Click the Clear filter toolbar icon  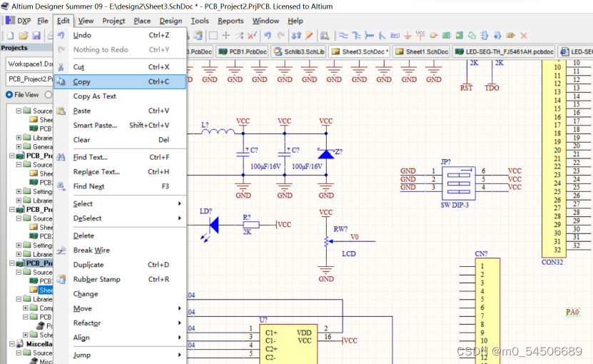tap(252, 36)
